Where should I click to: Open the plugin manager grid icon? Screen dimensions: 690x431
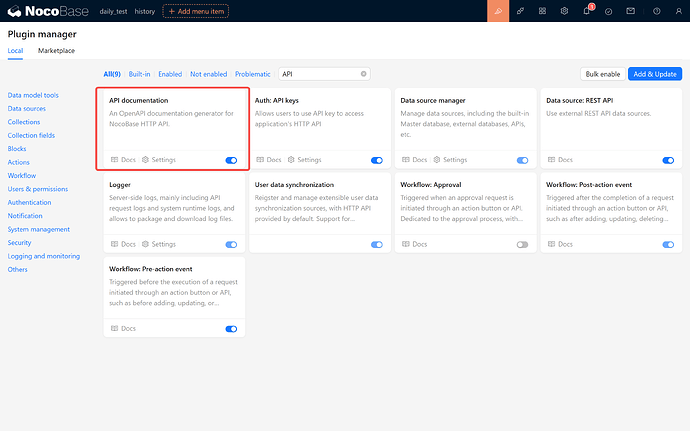[x=542, y=11]
